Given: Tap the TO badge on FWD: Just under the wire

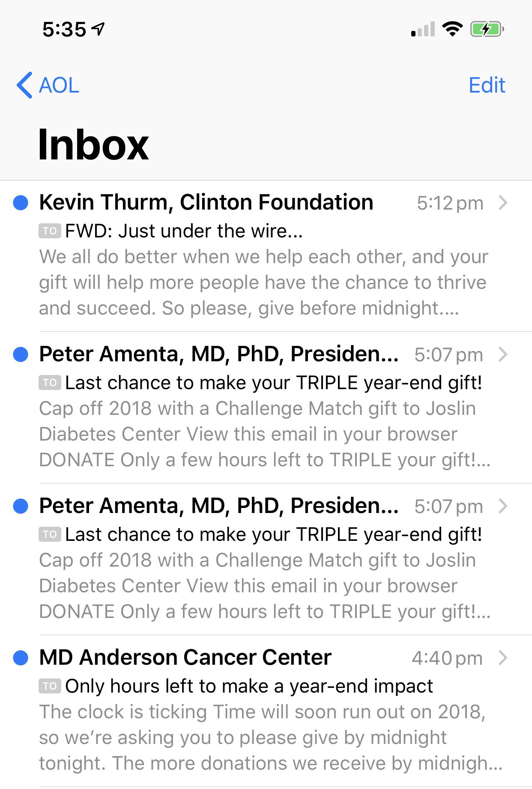Looking at the screenshot, I should point(50,231).
